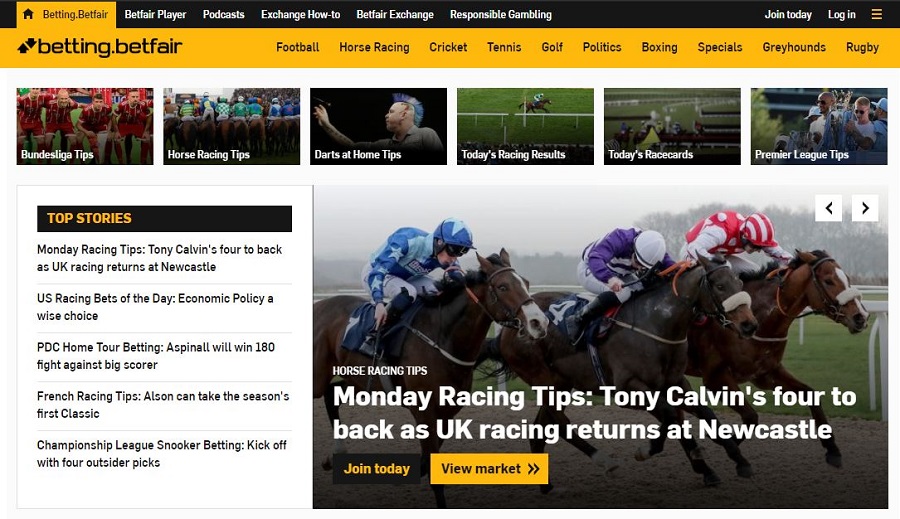Click Join today in top bar
Image resolution: width=900 pixels, height=519 pixels.
click(788, 14)
